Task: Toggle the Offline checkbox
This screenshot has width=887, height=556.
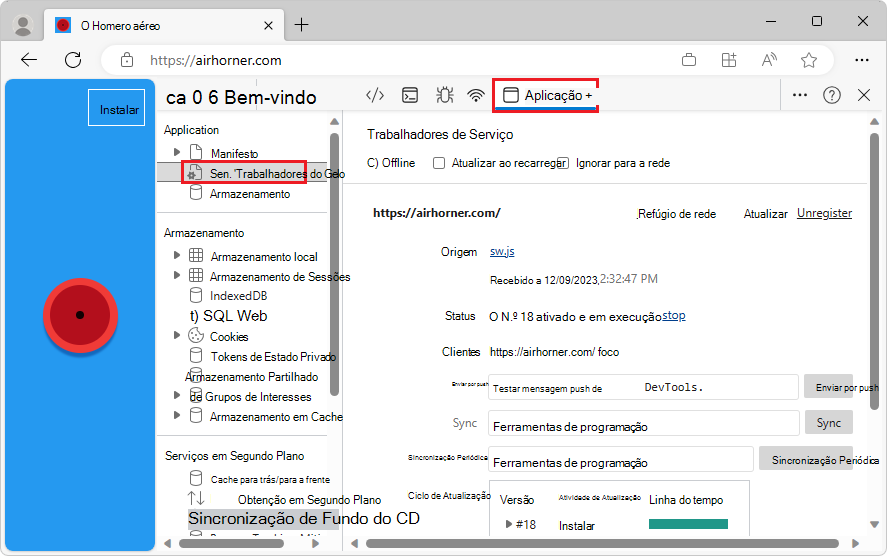Action: point(372,163)
